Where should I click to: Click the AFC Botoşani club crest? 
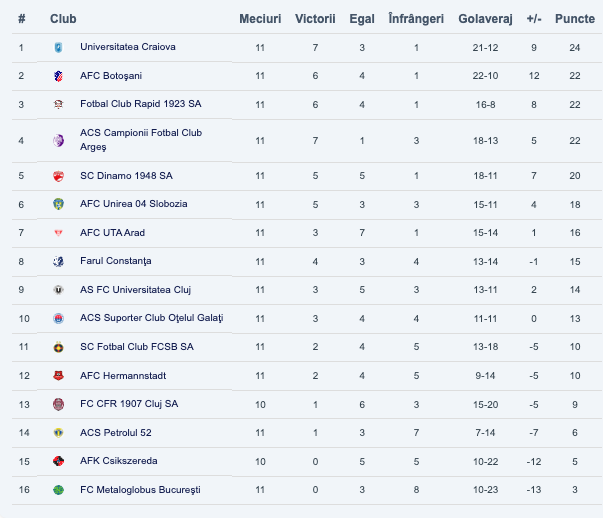[x=58, y=76]
